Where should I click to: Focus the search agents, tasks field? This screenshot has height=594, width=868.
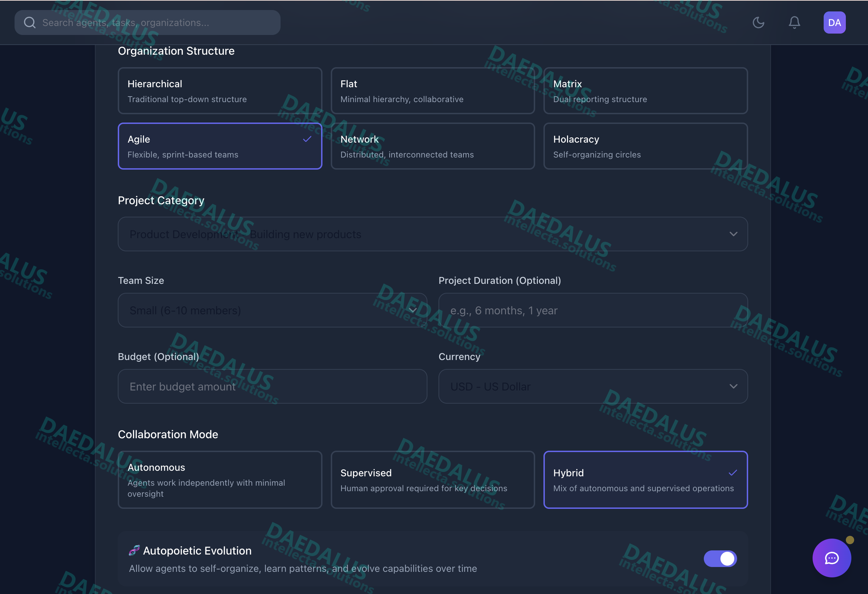click(148, 23)
